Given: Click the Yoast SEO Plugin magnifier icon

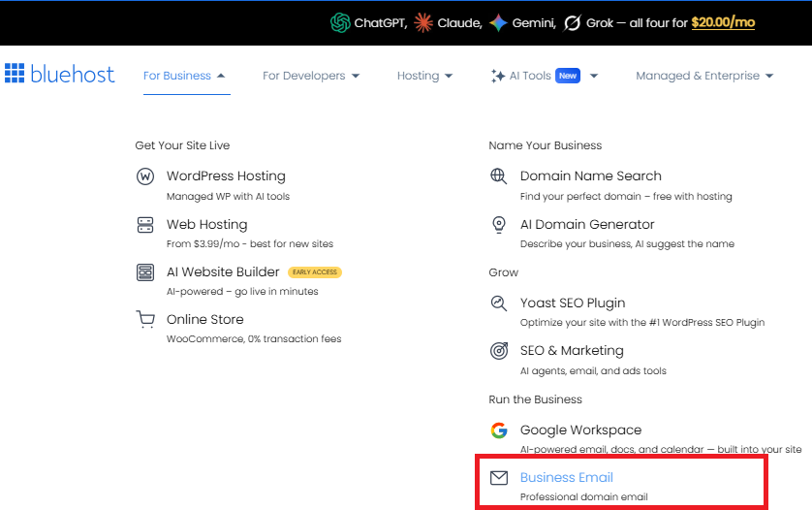Looking at the screenshot, I should [x=499, y=303].
